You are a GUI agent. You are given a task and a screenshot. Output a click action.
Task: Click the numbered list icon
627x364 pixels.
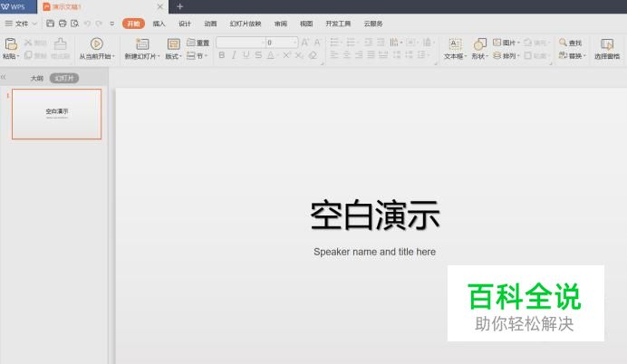[351, 43]
